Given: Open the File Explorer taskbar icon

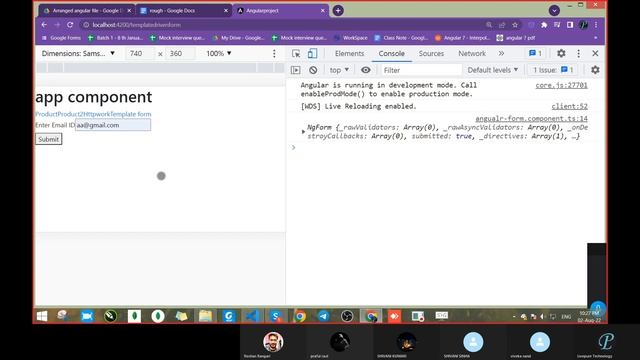Looking at the screenshot, I should coord(205,316).
